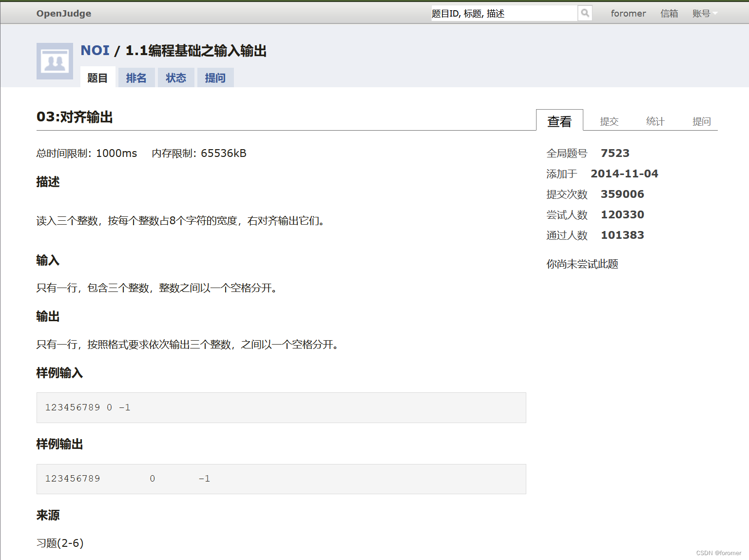This screenshot has width=749, height=560.
Task: Switch to the 提交 submit tab
Action: 609,121
